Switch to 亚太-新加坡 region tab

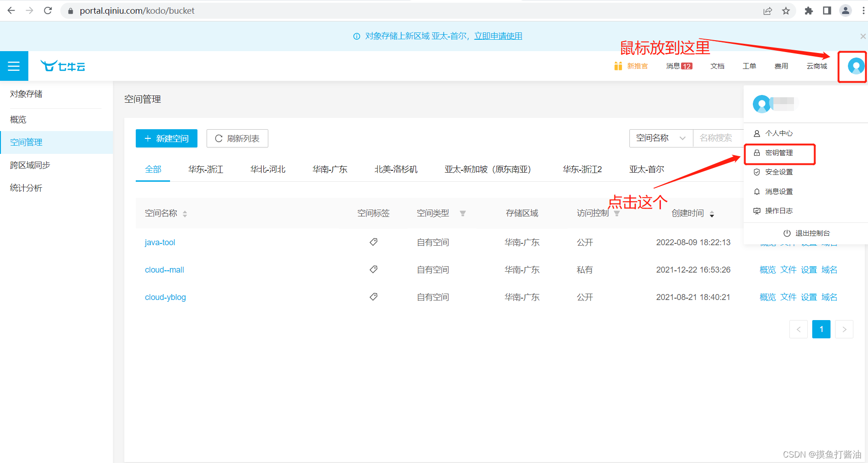tap(488, 169)
